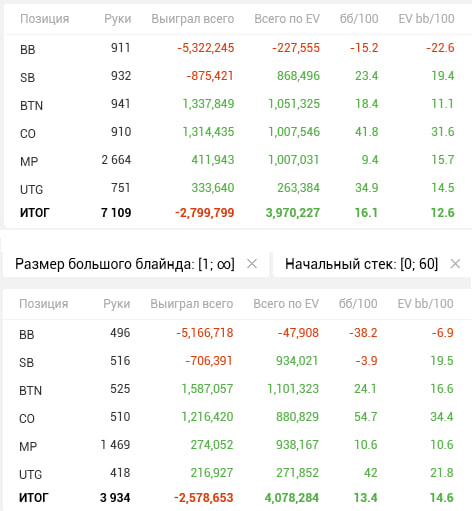This screenshot has height=511, width=472.
Task: Select the SB row with 516 hands
Action: click(x=237, y=361)
